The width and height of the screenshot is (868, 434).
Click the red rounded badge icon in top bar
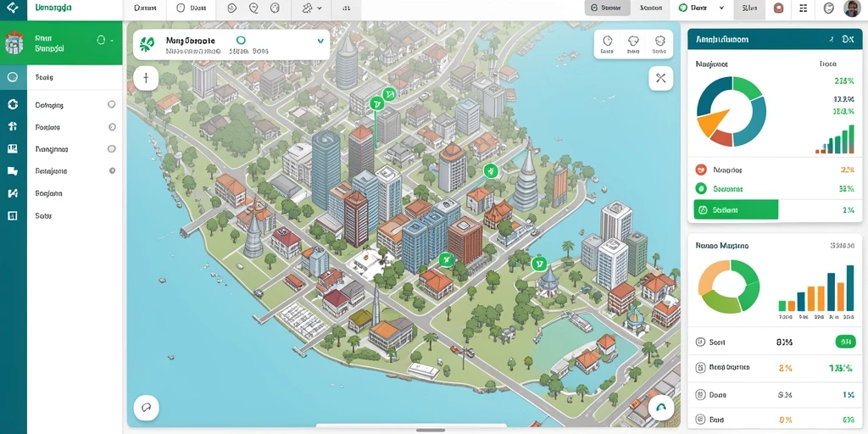(x=778, y=8)
